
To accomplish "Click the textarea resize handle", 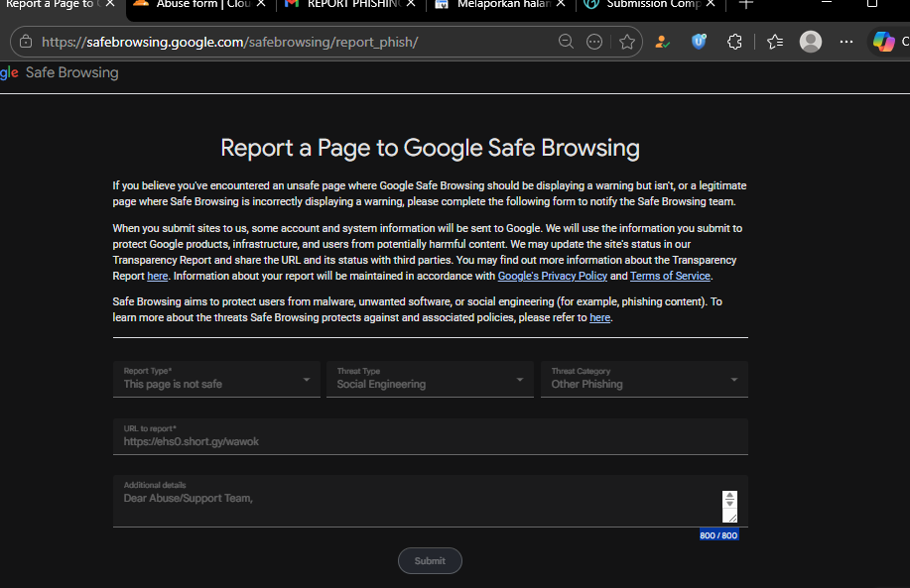I will click(x=731, y=518).
